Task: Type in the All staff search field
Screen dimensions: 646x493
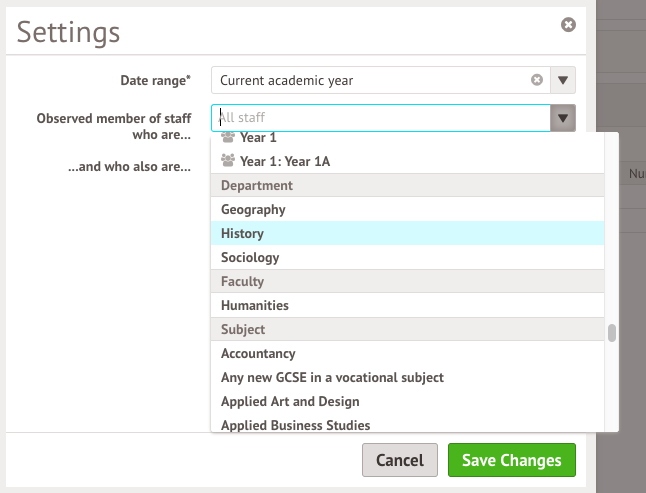Action: (380, 118)
